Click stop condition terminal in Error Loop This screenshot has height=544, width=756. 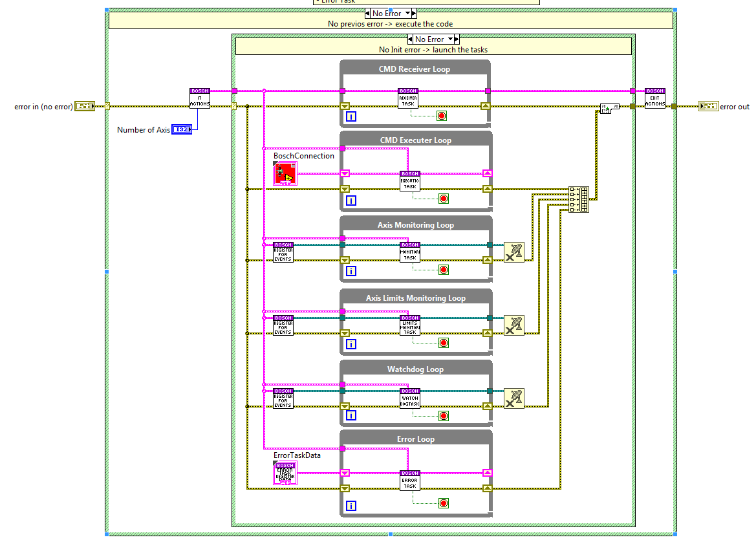pos(444,503)
